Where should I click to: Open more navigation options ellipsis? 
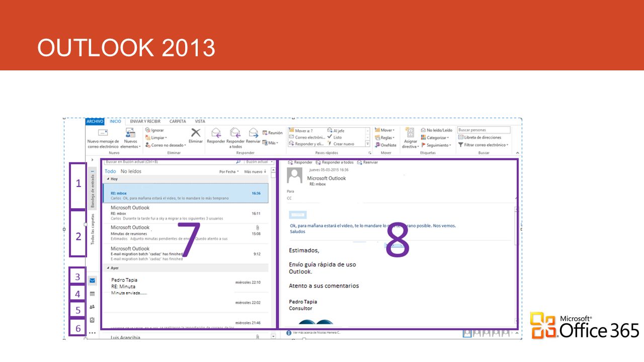92,333
